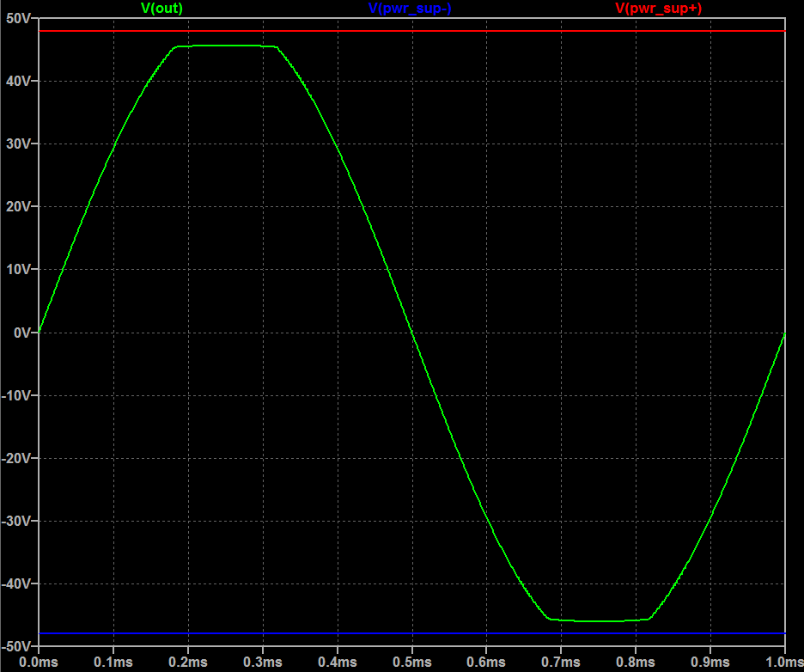Screen dimensions: 804x672
Task: Click the 0.7ms label on the time axis
Action: (x=561, y=663)
